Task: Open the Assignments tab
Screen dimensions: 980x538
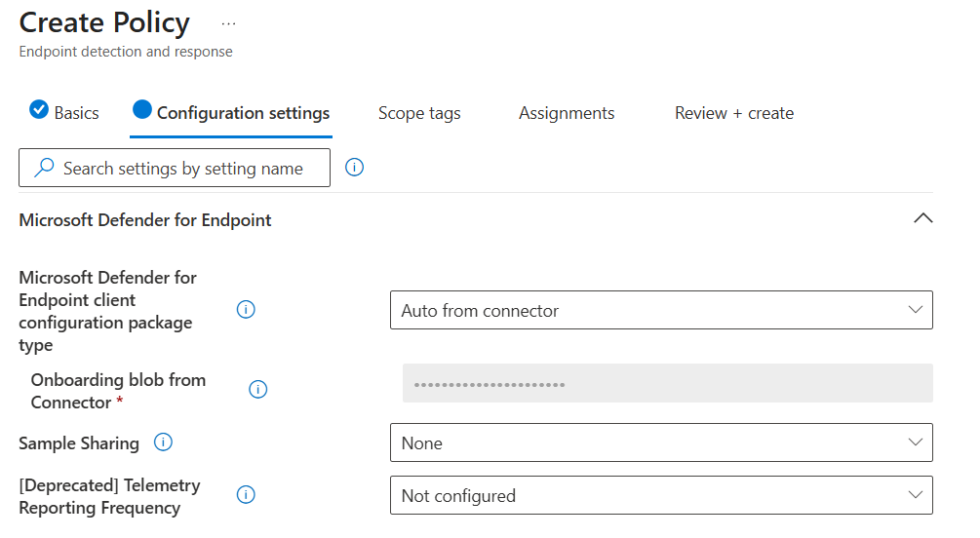Action: tap(567, 113)
